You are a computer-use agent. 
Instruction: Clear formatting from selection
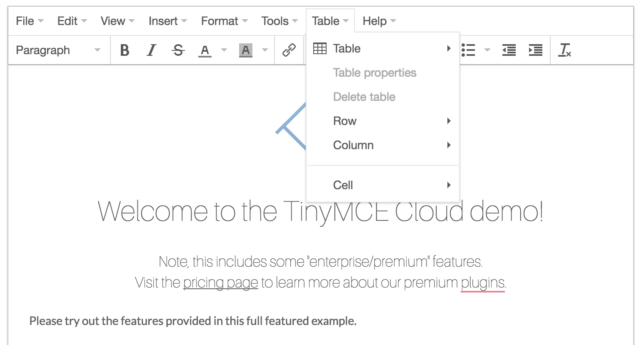click(x=564, y=50)
